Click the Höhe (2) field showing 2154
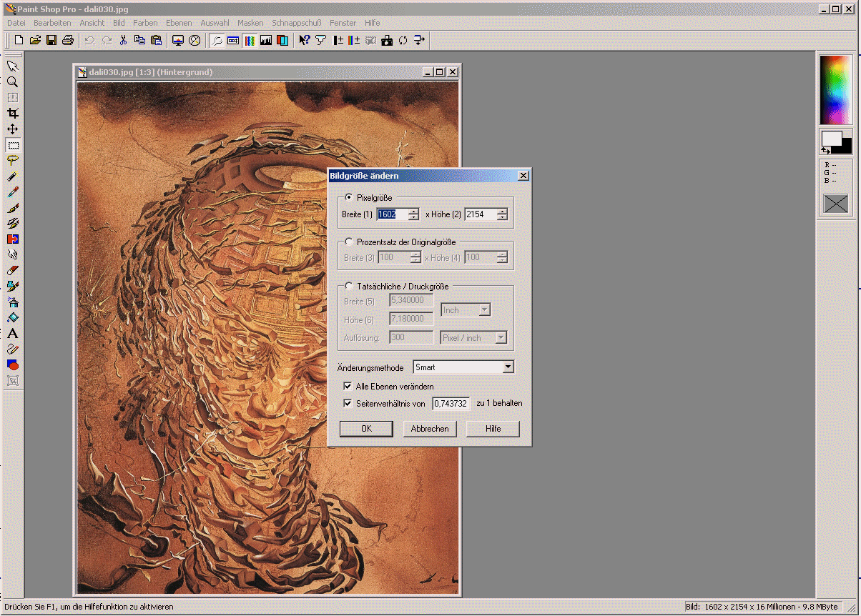 [481, 214]
